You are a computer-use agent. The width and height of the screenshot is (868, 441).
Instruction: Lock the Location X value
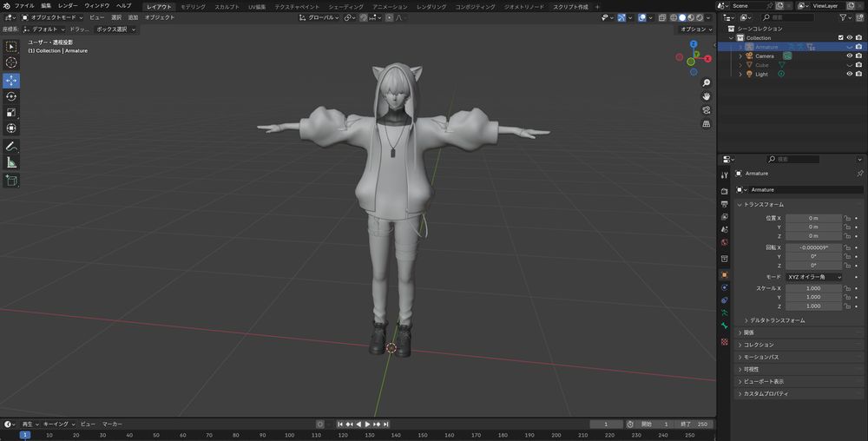(x=847, y=218)
